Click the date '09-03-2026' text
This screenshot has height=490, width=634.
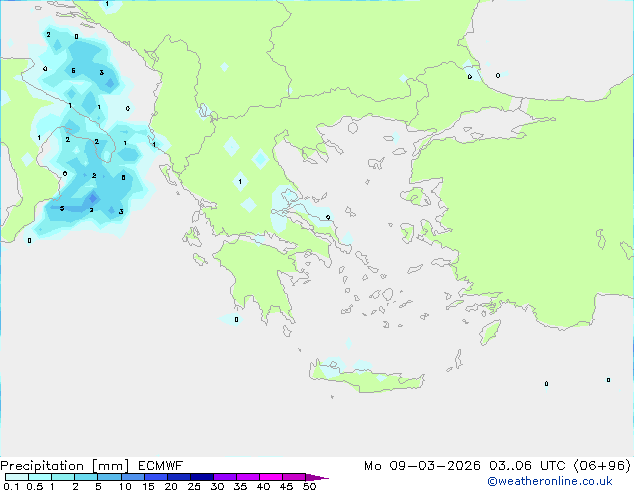(435, 466)
